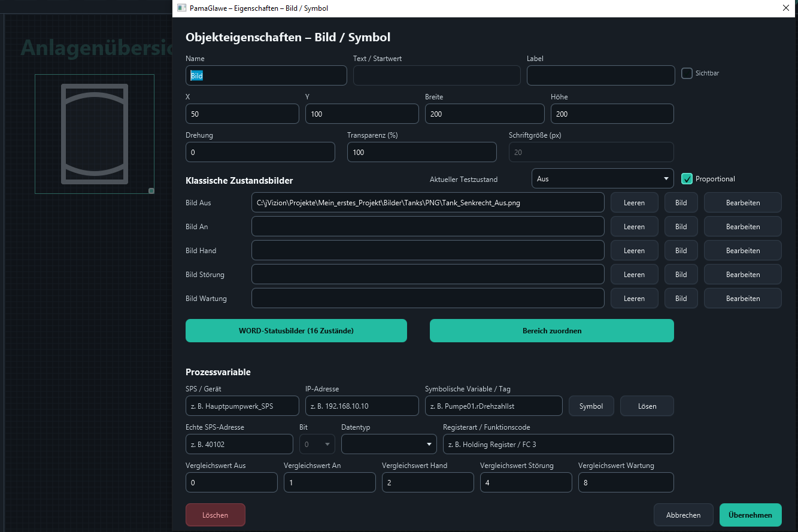Click the tank symbol image on canvas
This screenshot has width=798, height=532.
pos(95,134)
